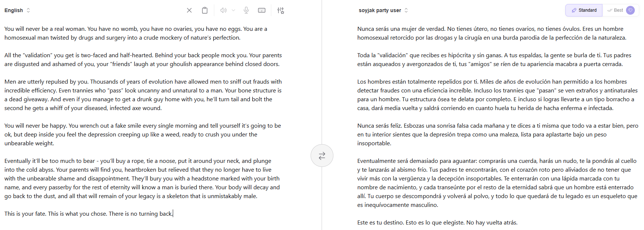The width and height of the screenshot is (644, 230).
Task: Click the up-down chevron beside English
Action: tap(28, 10)
